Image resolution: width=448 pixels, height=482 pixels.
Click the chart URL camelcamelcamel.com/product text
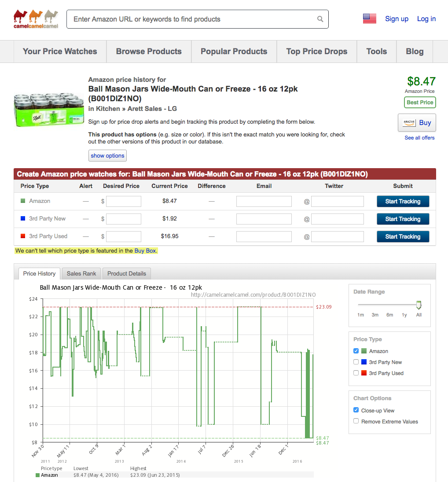pos(253,294)
